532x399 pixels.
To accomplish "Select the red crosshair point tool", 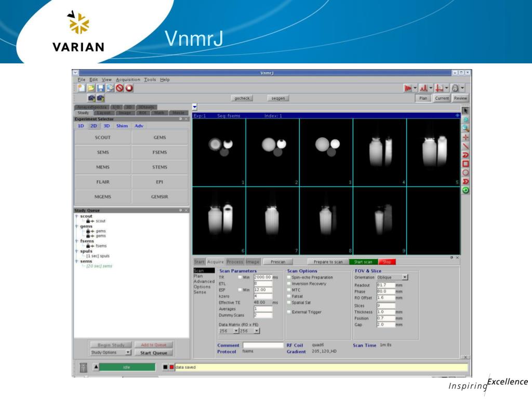I will (x=465, y=137).
